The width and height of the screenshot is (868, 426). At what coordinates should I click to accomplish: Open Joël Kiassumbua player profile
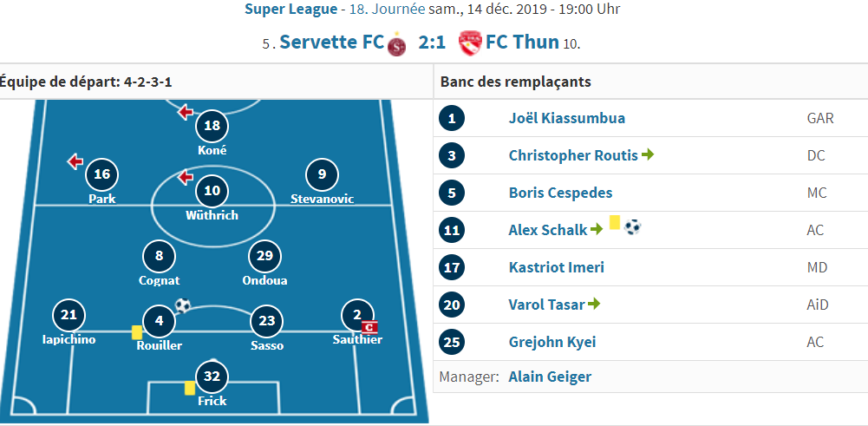click(x=567, y=118)
